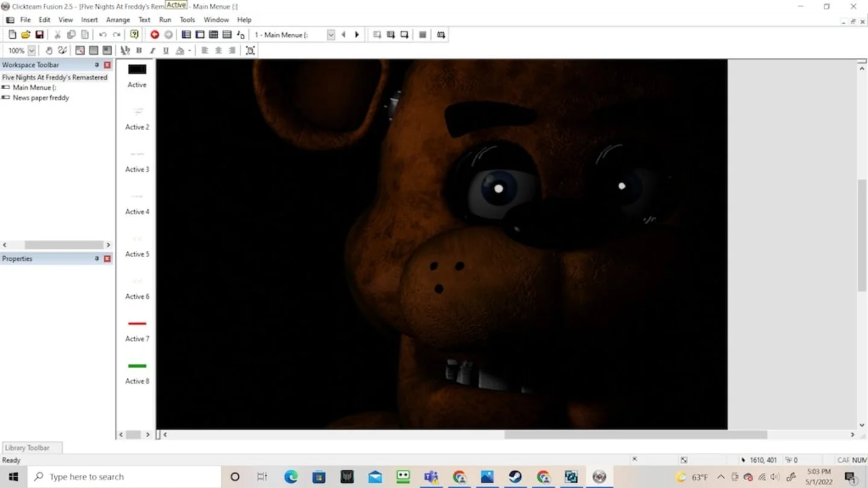Screen dimensions: 868x488
Task: Open the 100% zoom dropdown
Action: [31, 51]
